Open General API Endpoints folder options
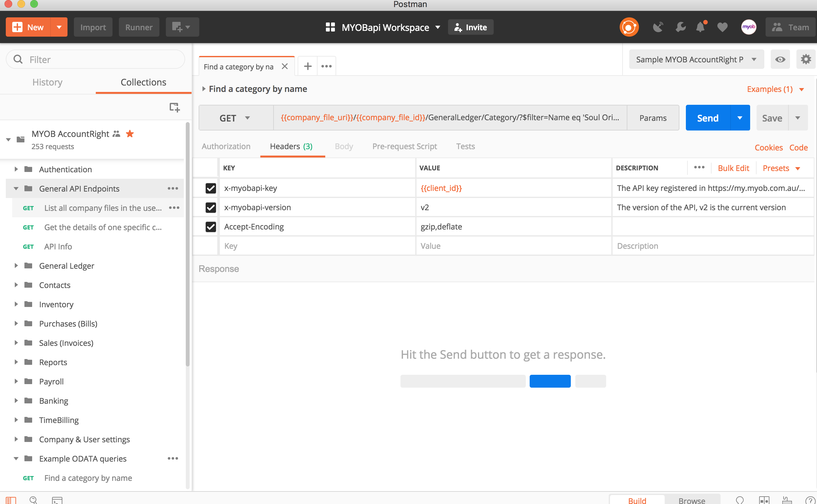The image size is (817, 504). click(173, 188)
